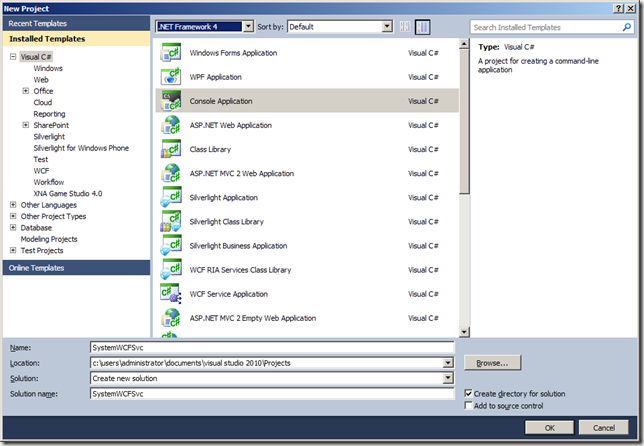The height and width of the screenshot is (446, 644).
Task: Select the WPF Application template name
Action: pyautogui.click(x=216, y=77)
